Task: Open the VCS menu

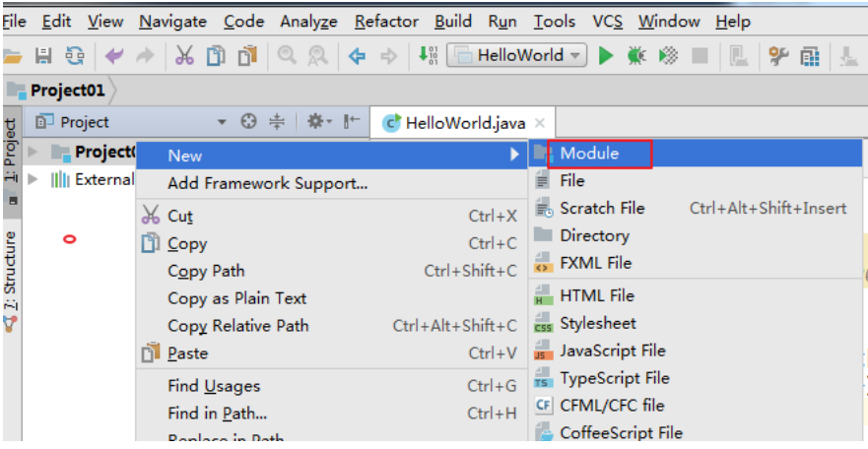Action: [x=607, y=21]
